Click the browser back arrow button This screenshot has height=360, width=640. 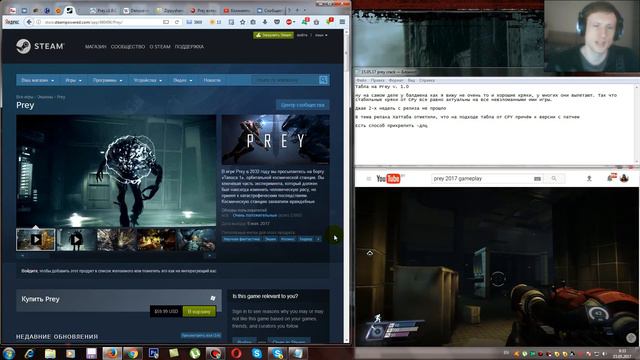tap(29, 22)
